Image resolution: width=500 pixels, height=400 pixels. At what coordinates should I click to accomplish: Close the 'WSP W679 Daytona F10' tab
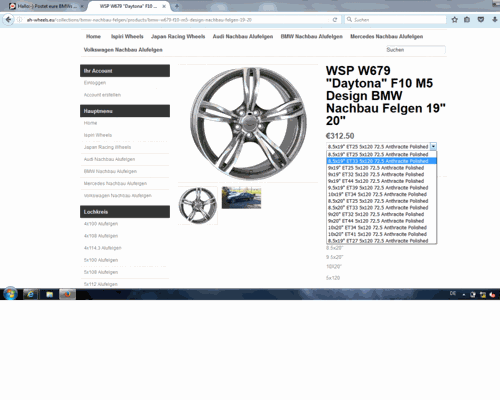(164, 6)
